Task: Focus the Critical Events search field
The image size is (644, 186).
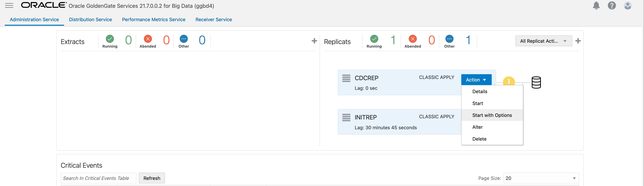Action: click(x=98, y=178)
